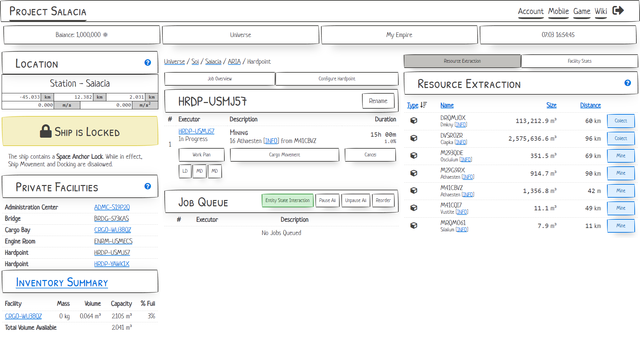
Task: Click the logout arrow icon in header
Action: 618,11
